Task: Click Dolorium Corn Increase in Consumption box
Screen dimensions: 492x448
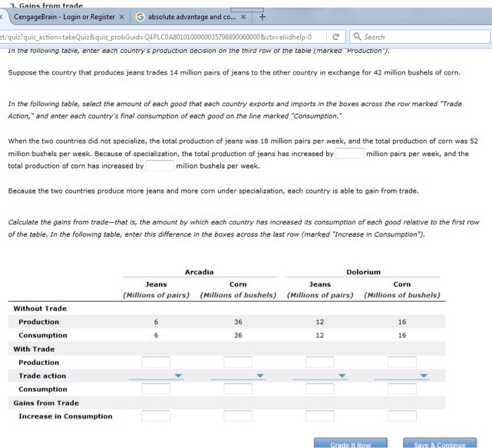Action: coord(402,416)
